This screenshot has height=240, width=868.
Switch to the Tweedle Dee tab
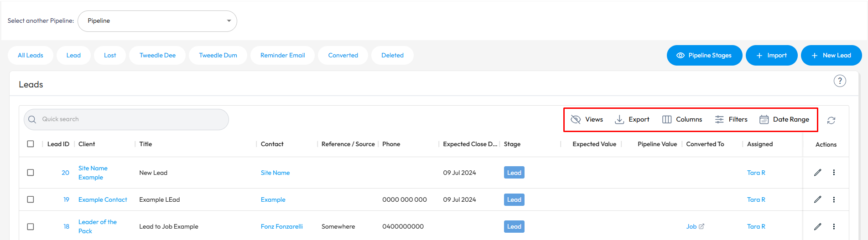click(x=157, y=56)
